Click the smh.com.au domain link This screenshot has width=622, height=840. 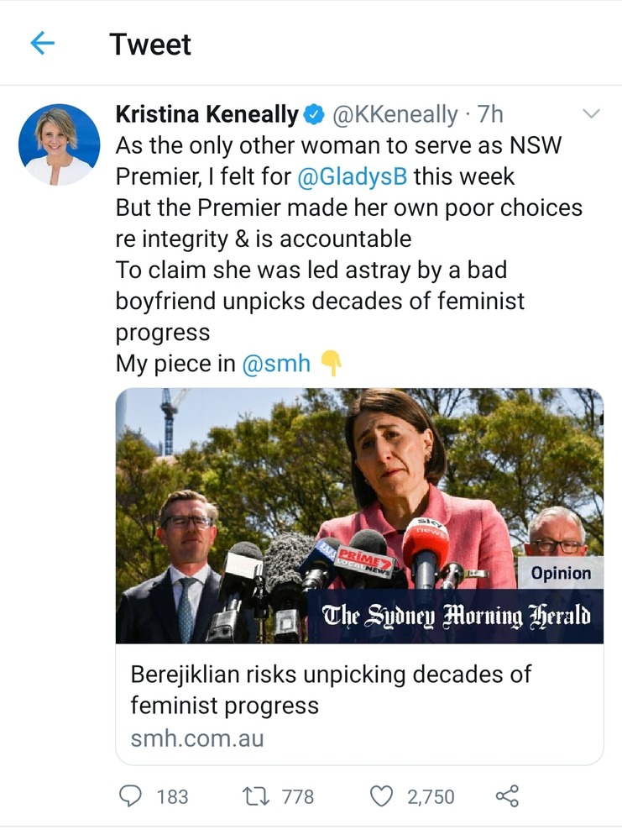(196, 738)
